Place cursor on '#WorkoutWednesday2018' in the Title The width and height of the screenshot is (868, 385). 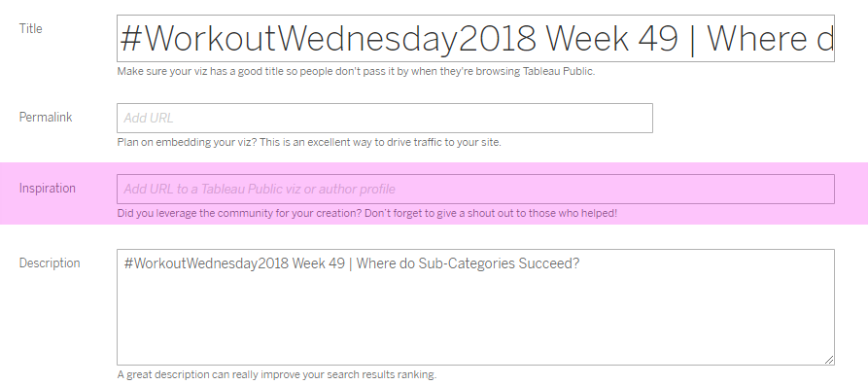click(328, 39)
